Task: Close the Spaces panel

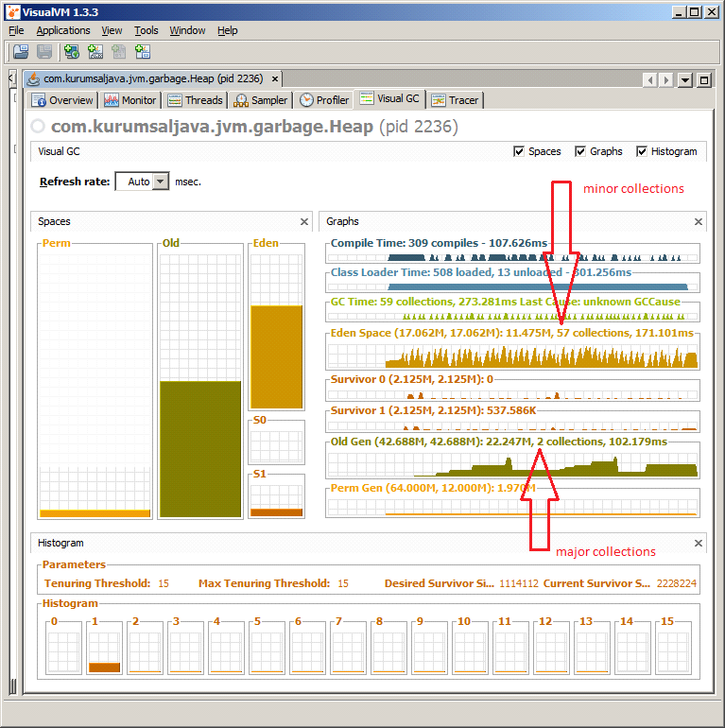Action: 304,221
